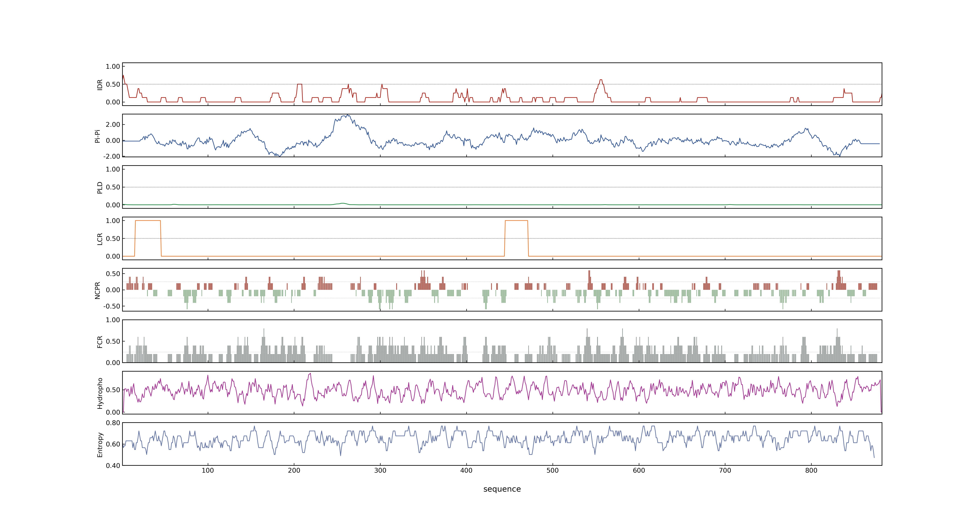Screen dimensions: 980x523
Task: Click the second LCR plateau near position 450
Action: pyautogui.click(x=516, y=221)
